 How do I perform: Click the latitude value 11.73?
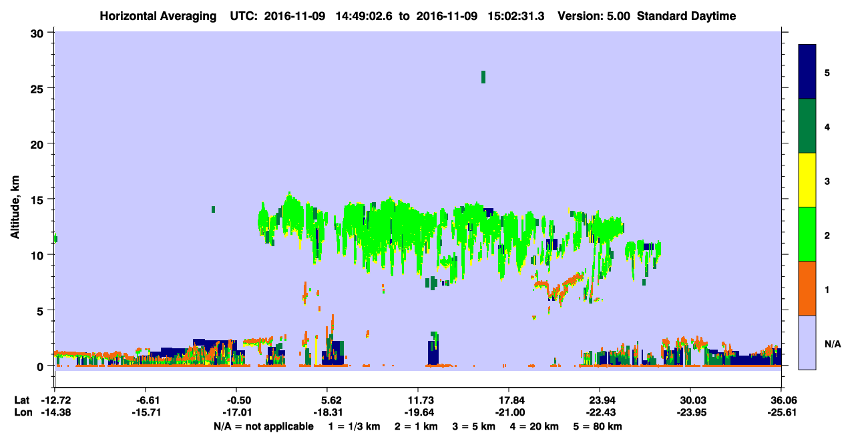pyautogui.click(x=418, y=400)
